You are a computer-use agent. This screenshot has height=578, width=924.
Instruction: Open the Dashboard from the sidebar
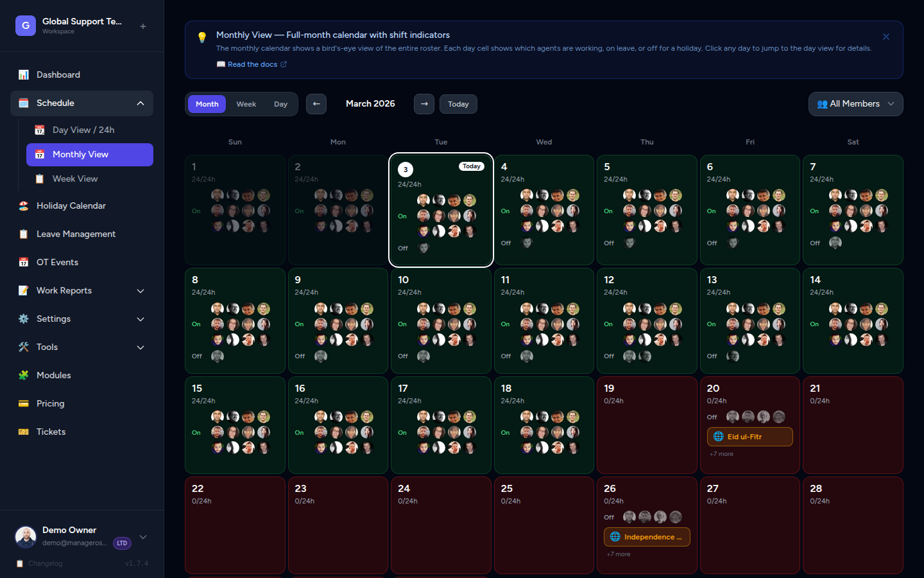[58, 74]
